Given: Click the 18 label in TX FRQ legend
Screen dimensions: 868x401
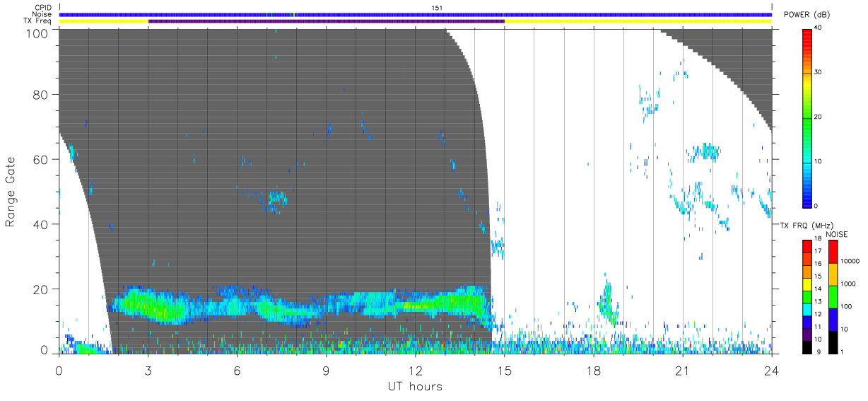Looking at the screenshot, I should point(818,239).
